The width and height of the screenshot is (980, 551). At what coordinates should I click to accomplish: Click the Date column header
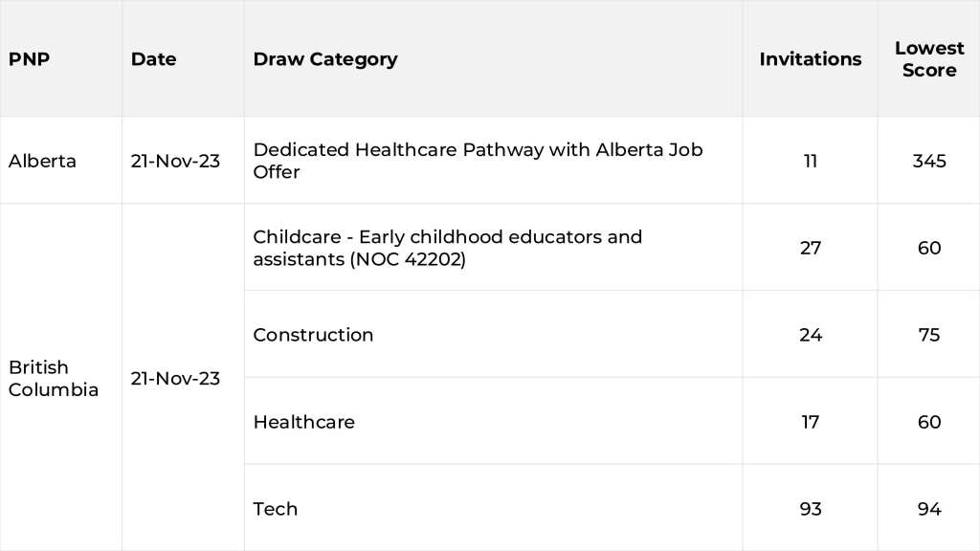tap(154, 59)
